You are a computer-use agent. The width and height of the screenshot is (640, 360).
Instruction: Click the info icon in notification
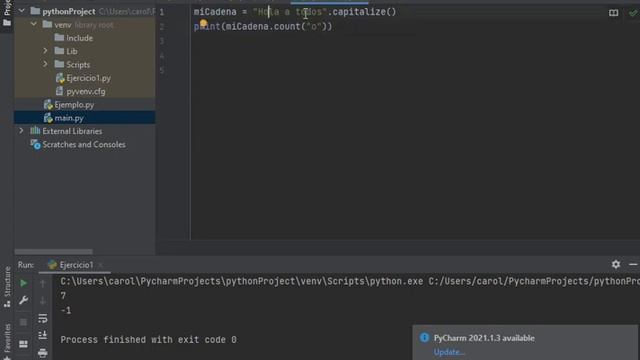coord(424,338)
